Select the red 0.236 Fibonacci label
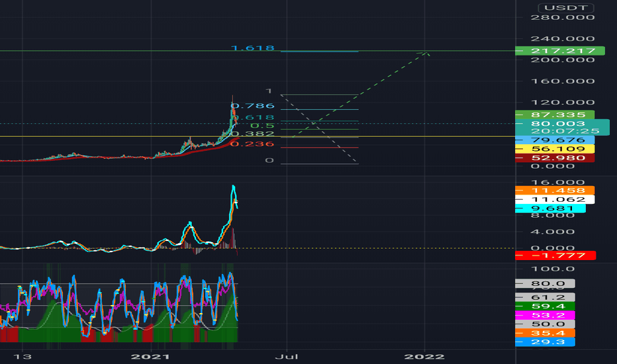Image resolution: width=617 pixels, height=364 pixels. (x=253, y=144)
